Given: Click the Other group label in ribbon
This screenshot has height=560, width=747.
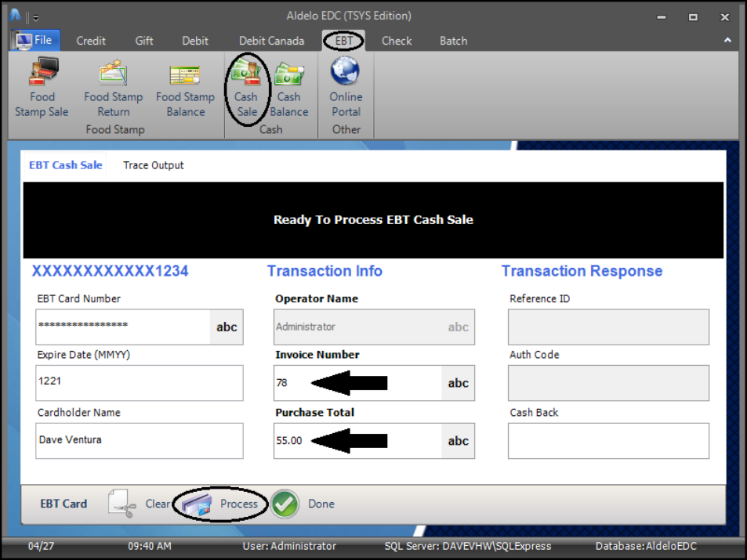Looking at the screenshot, I should click(346, 129).
